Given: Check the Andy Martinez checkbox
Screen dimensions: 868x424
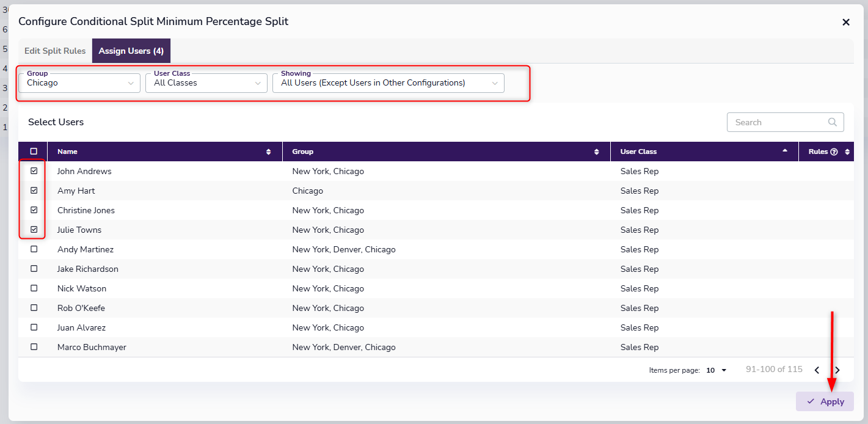Looking at the screenshot, I should click(34, 249).
